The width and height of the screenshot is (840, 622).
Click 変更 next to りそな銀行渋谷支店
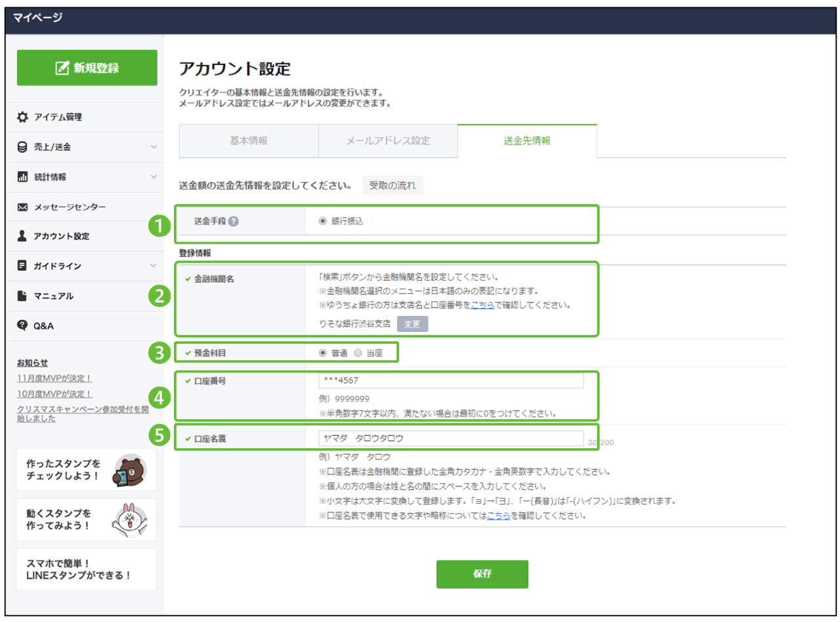413,323
